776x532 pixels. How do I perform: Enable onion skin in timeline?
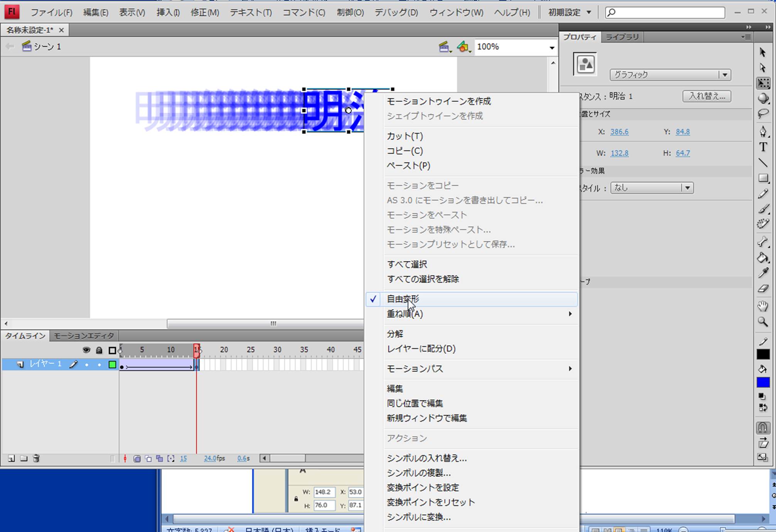click(137, 458)
